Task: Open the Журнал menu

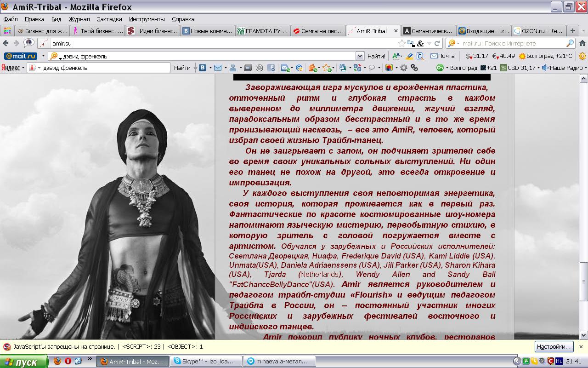Action: [79, 19]
